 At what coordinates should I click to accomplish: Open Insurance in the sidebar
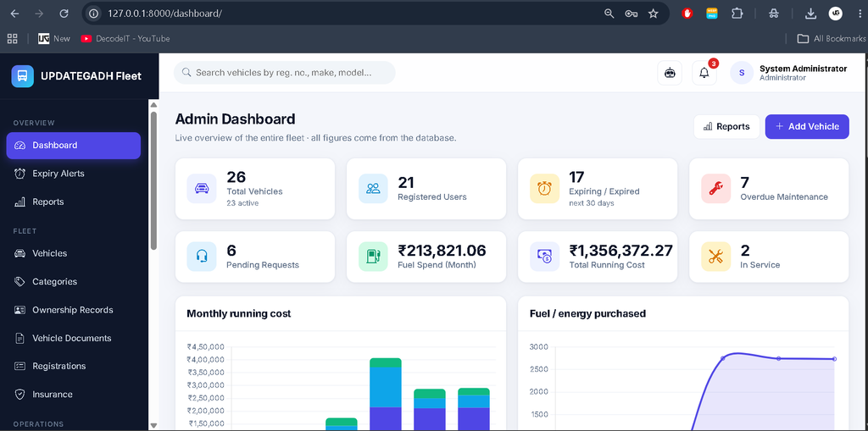coord(74,394)
